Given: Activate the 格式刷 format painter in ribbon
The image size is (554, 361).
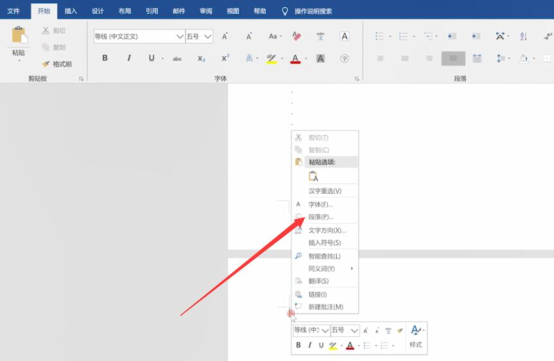Looking at the screenshot, I should [x=57, y=64].
